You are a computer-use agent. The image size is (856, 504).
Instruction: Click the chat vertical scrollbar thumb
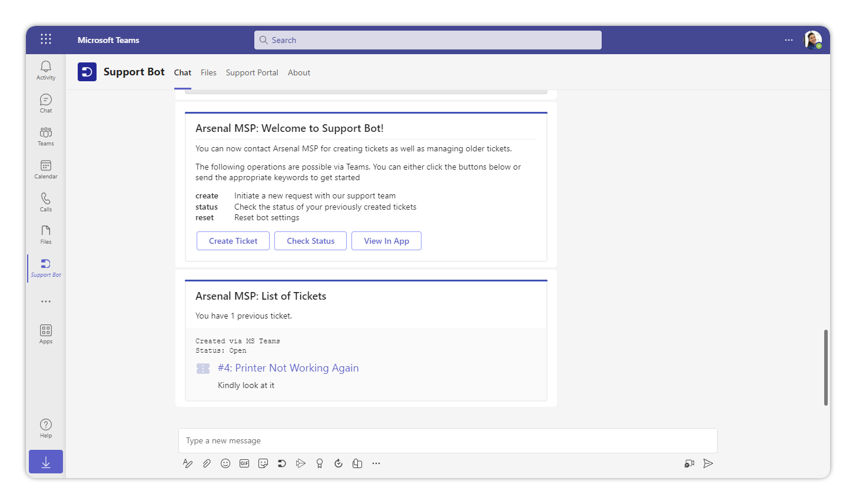coord(825,367)
